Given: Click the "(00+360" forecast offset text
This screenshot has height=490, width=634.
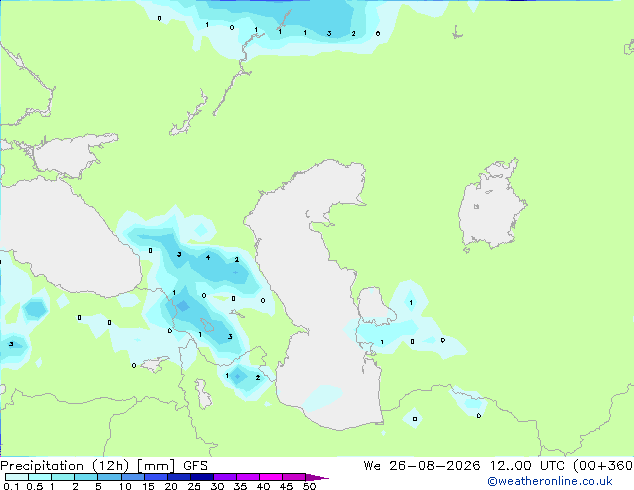Looking at the screenshot, I should pos(603,466).
